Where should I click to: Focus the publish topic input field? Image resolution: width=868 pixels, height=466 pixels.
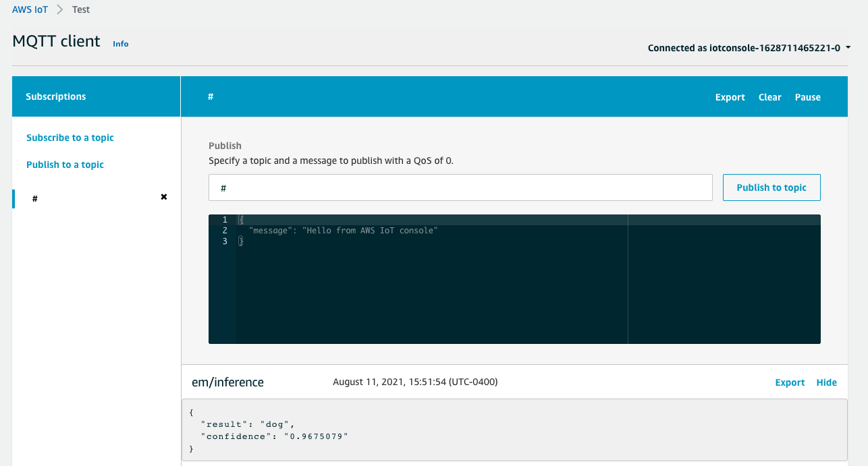click(x=460, y=187)
